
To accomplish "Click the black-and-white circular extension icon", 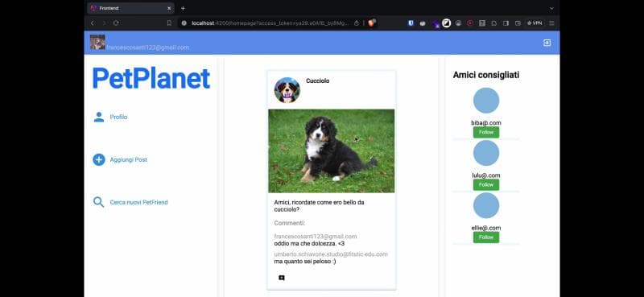I will pos(447,23).
